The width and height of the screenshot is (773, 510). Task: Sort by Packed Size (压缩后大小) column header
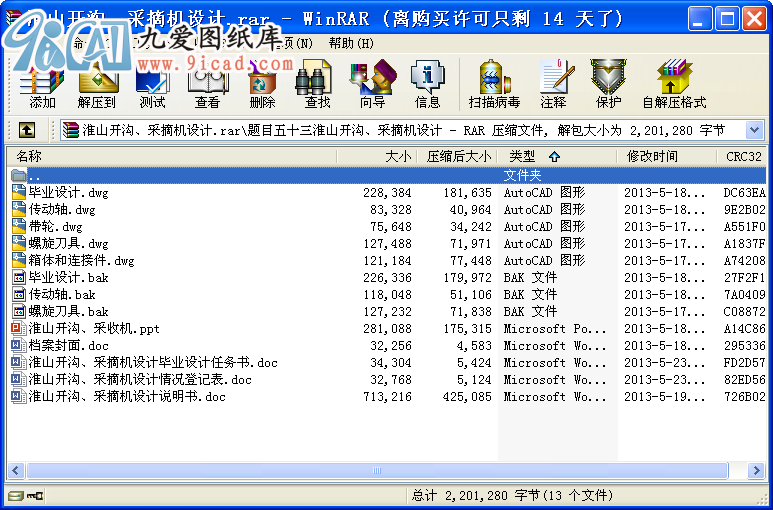(459, 157)
